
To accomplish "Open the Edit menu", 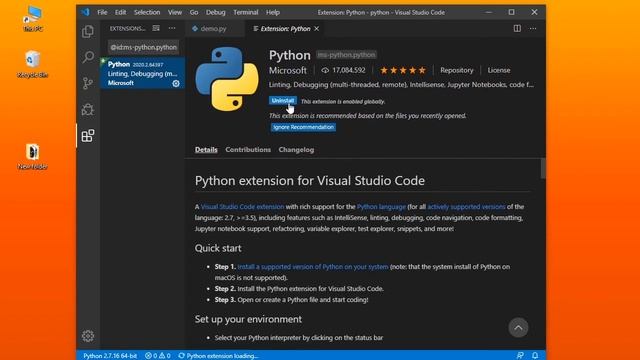I will [120, 12].
